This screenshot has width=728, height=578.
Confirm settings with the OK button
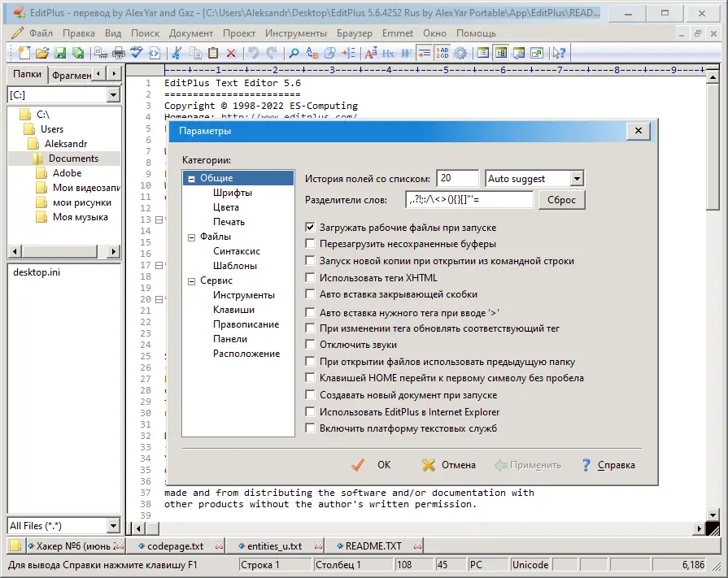(372, 465)
